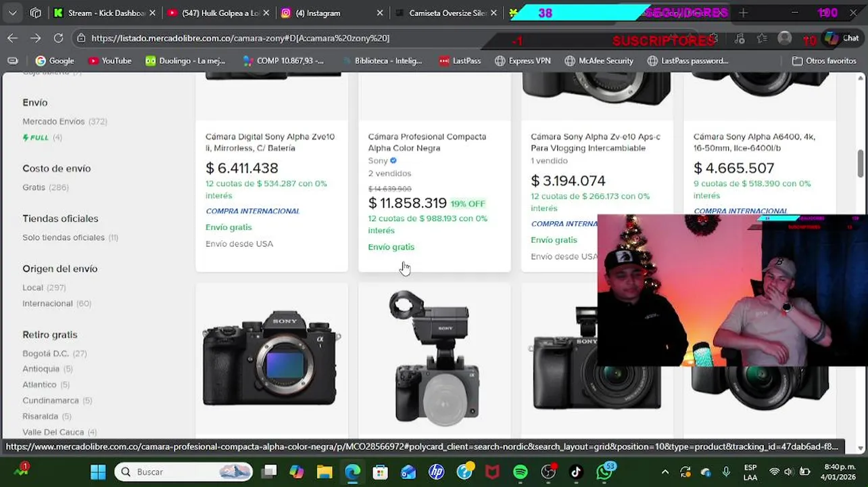
Task: Click the taskbar Buscar search box
Action: click(183, 471)
